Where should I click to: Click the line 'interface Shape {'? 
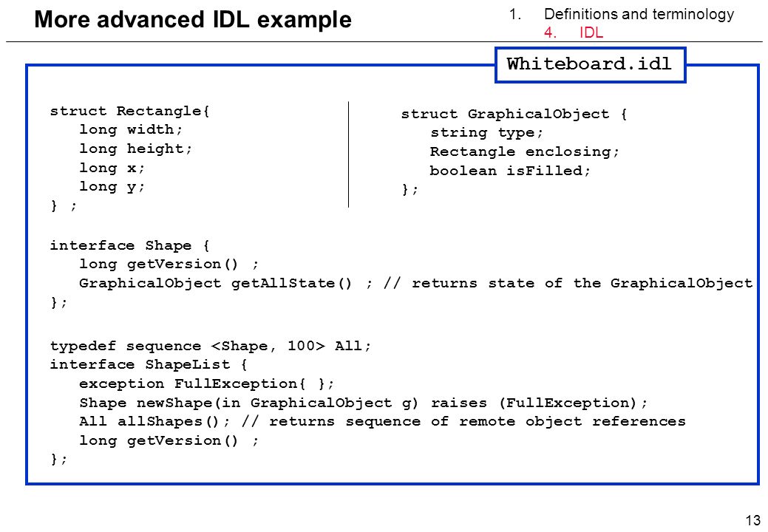pyautogui.click(x=130, y=246)
